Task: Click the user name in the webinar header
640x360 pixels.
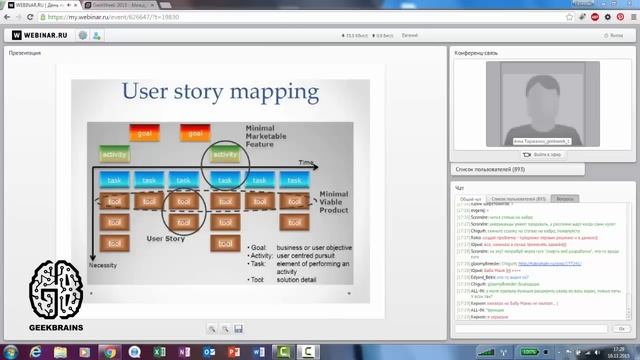Action: [x=409, y=36]
